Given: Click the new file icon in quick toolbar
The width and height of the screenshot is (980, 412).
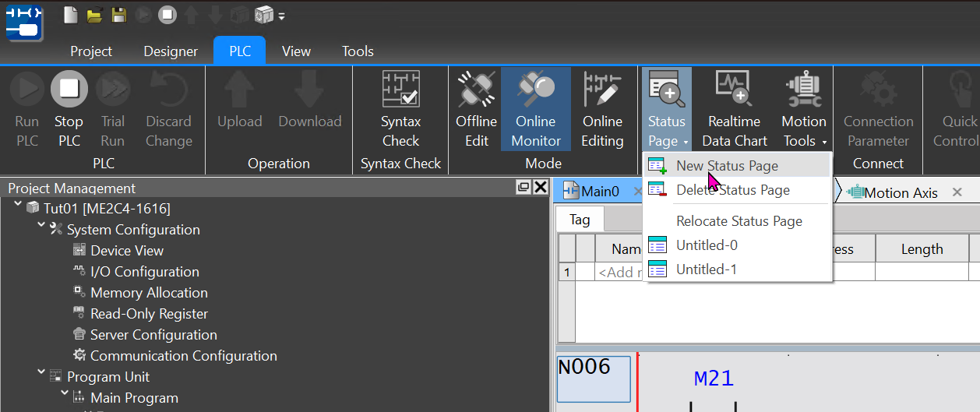Looking at the screenshot, I should (x=71, y=15).
